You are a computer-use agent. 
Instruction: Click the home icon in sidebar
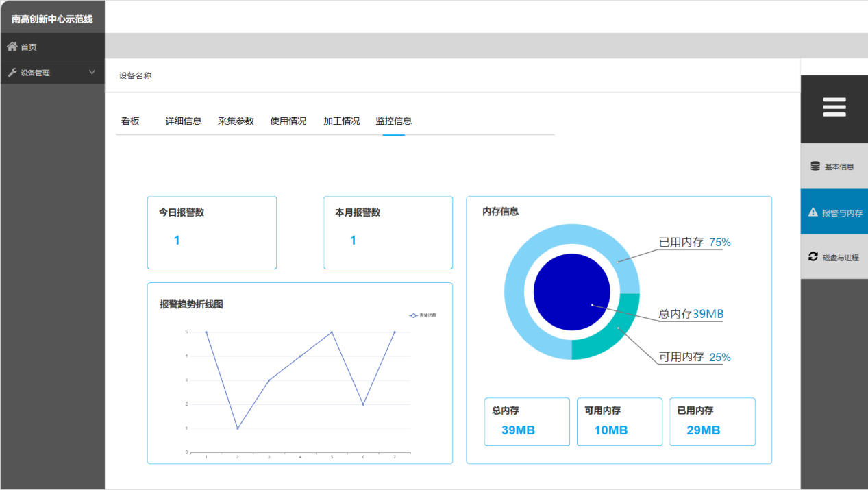coord(12,47)
